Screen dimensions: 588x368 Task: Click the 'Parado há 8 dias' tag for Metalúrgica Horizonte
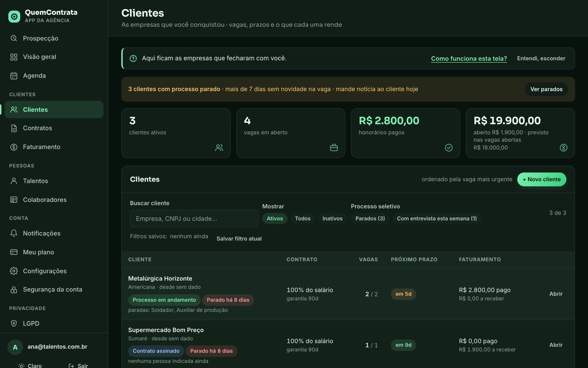click(228, 300)
